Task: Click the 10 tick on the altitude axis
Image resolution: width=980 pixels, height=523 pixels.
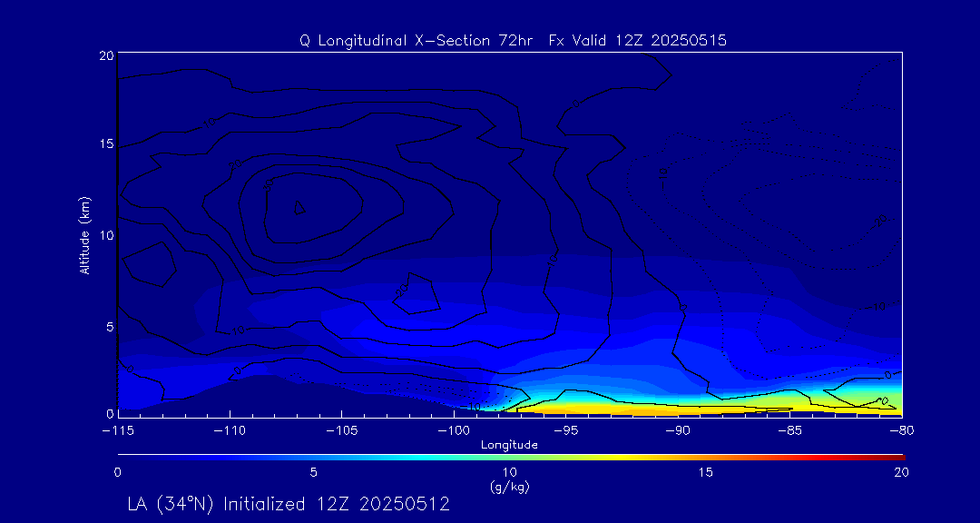Action: (x=106, y=234)
